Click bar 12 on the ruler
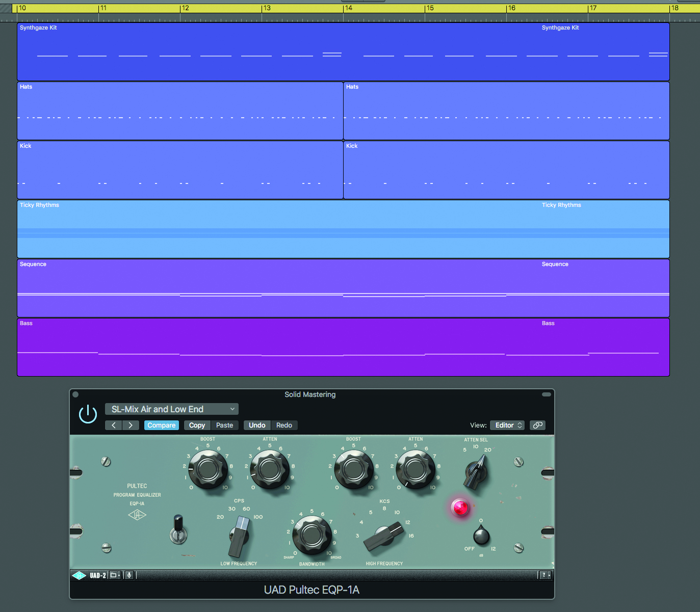This screenshot has width=700, height=612. (x=185, y=8)
